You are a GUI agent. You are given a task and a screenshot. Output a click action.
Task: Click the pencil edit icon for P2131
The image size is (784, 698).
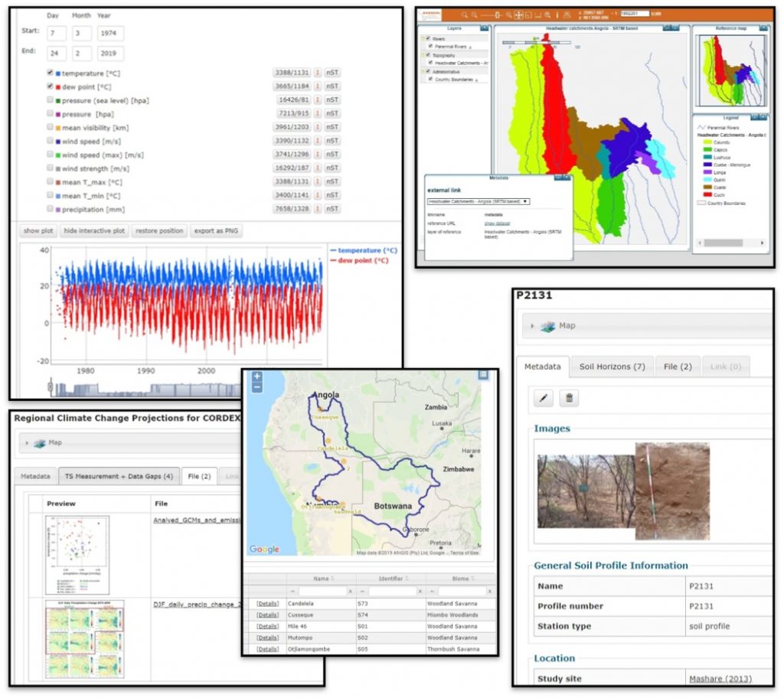coord(544,398)
